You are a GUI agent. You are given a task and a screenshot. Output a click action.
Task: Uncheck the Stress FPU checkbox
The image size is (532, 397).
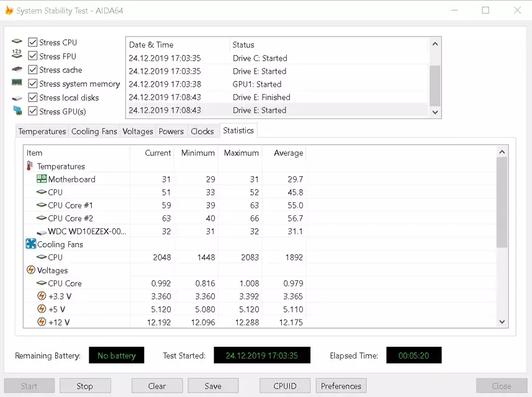[32, 56]
